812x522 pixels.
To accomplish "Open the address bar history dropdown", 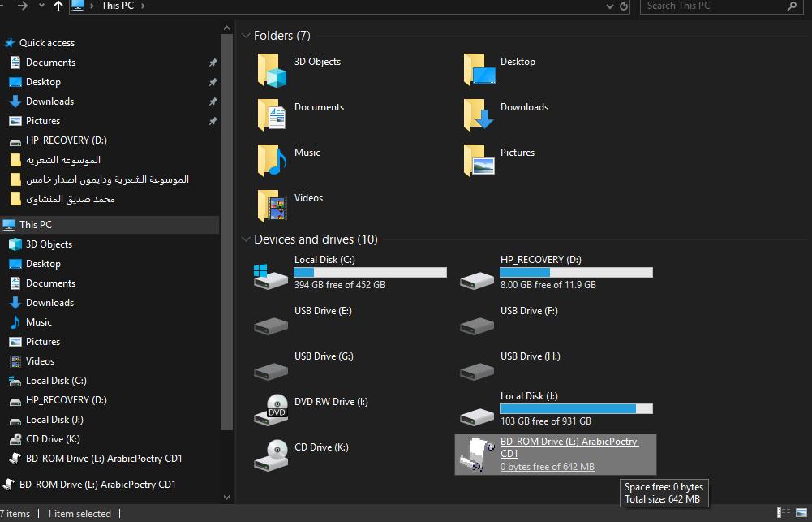I will click(x=609, y=6).
